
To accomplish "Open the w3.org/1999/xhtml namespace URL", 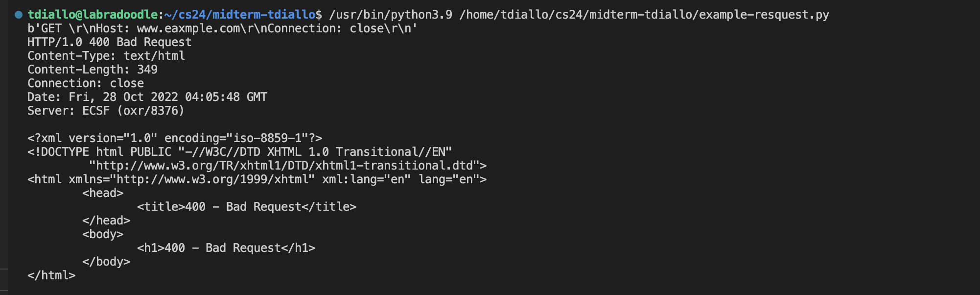I will (x=215, y=179).
